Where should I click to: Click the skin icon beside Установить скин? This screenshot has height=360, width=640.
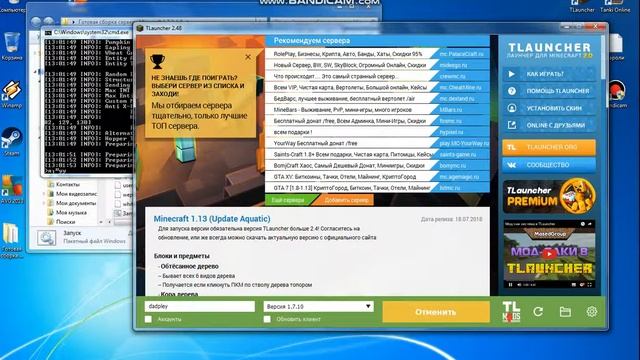click(511, 108)
